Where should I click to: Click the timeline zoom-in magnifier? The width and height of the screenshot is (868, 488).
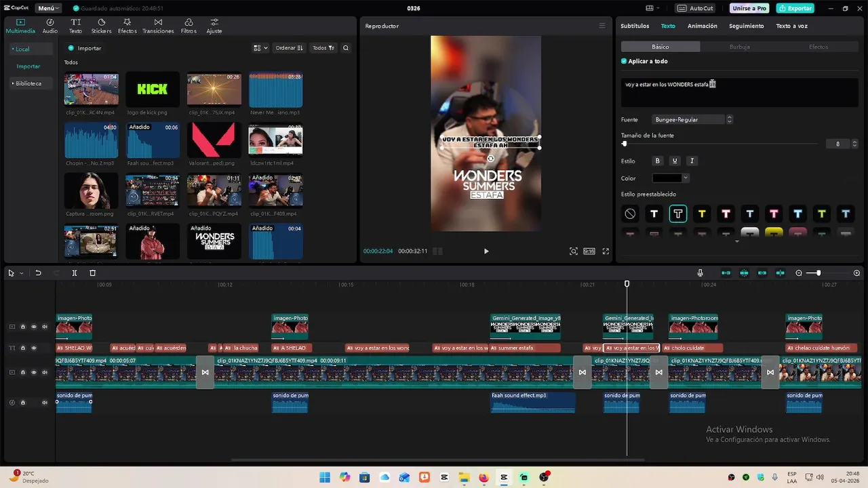coord(856,273)
